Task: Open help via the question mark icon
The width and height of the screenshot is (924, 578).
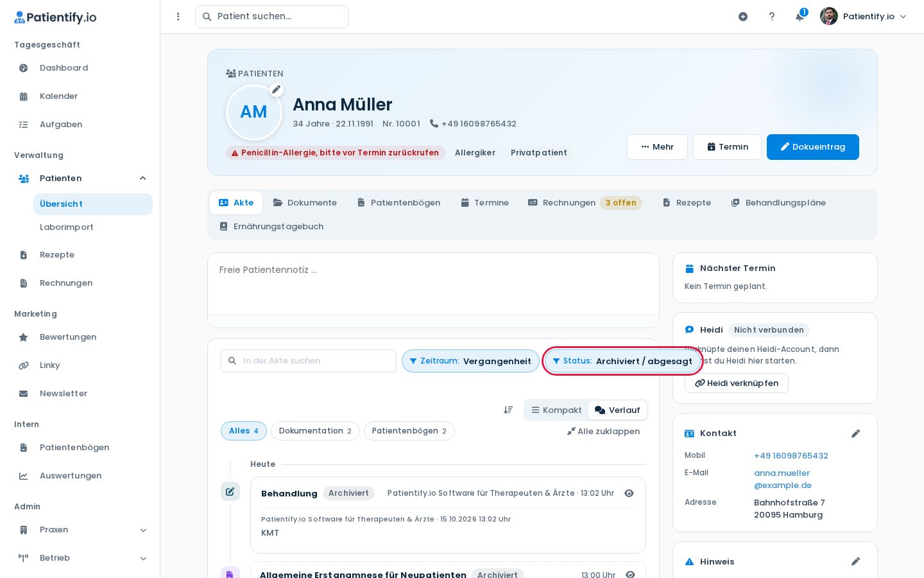Action: click(x=772, y=17)
